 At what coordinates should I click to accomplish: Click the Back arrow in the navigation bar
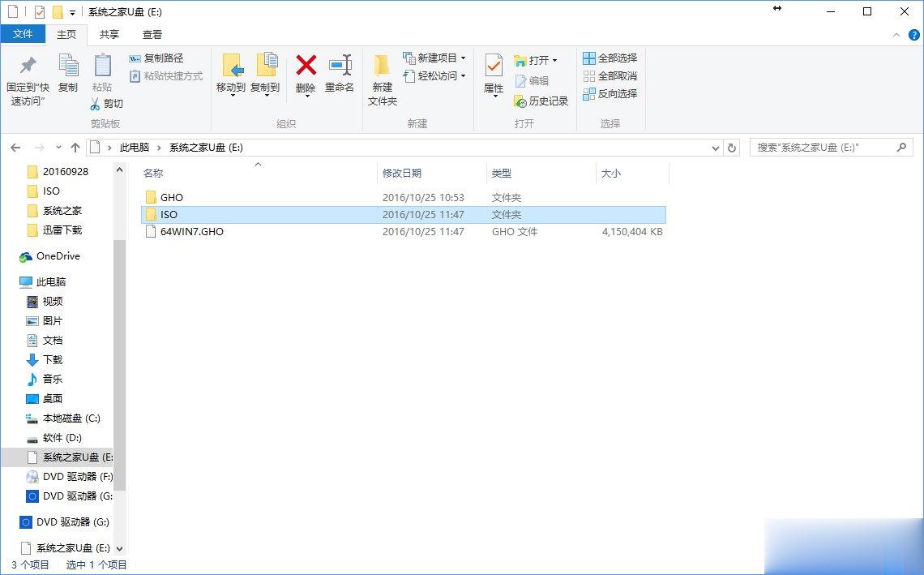coord(16,148)
